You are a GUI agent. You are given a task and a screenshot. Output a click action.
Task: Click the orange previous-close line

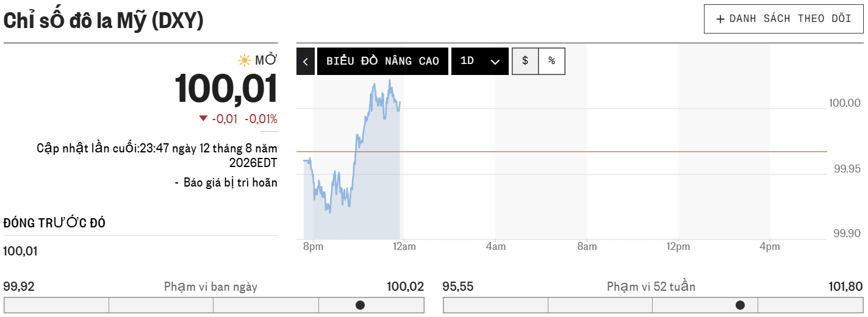point(562,151)
